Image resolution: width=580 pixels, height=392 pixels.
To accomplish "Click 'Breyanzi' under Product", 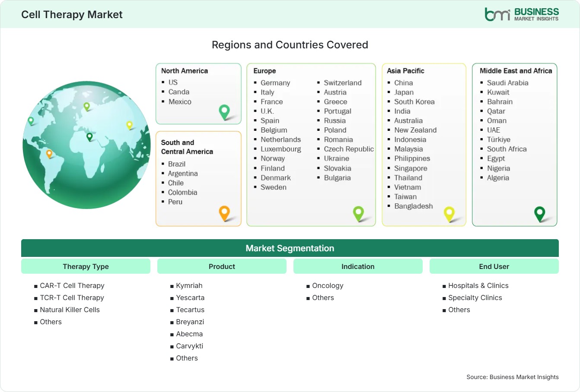I will click(190, 322).
